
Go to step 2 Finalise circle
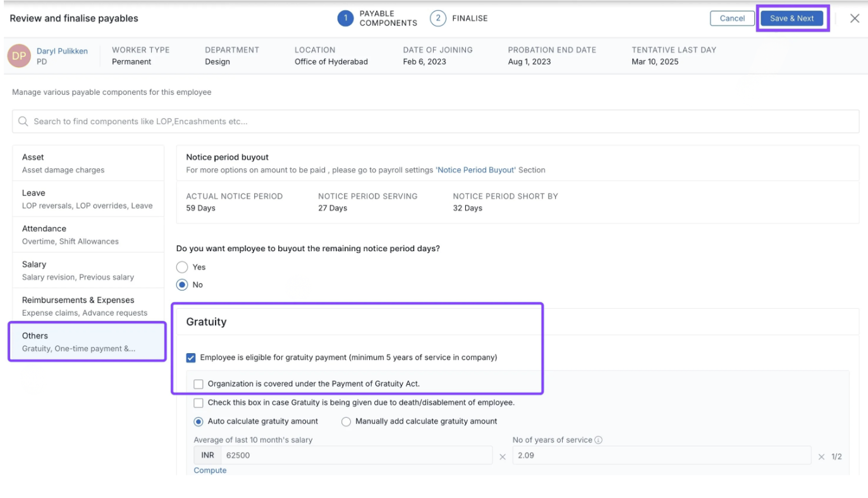click(x=437, y=18)
